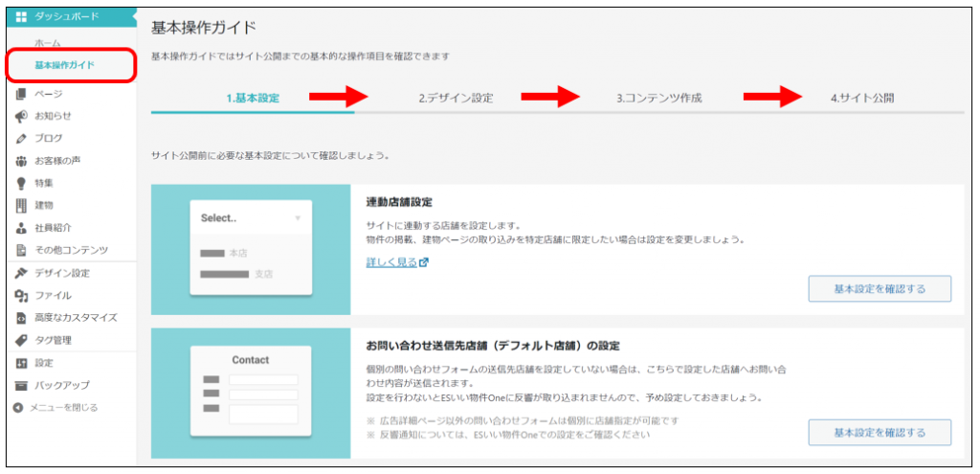980x474 pixels.
Task: Click the お知らせ megaphone icon
Action: click(x=21, y=116)
